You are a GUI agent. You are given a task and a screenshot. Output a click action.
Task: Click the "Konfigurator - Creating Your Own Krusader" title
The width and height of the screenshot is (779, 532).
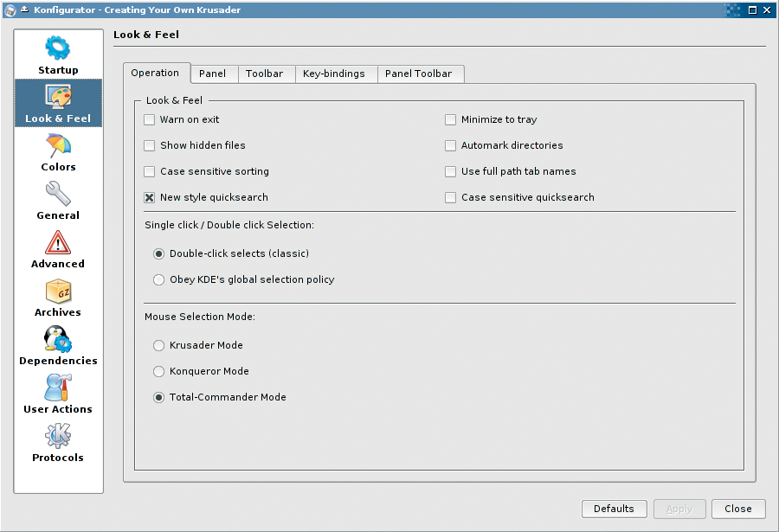(137, 10)
